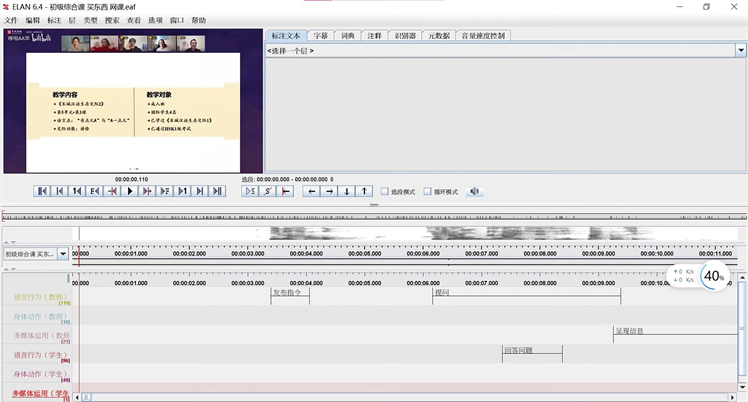748x402 pixels.
Task: Click the play selection button
Action: 250,191
